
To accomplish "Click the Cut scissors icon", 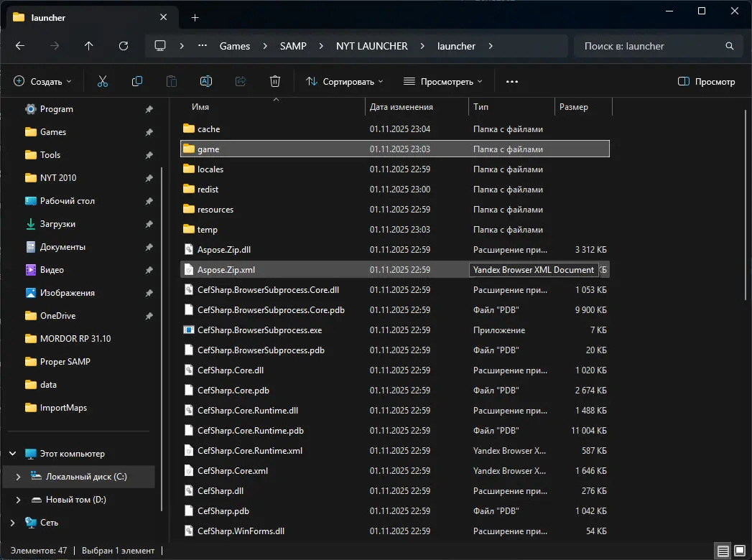I will click(x=103, y=82).
